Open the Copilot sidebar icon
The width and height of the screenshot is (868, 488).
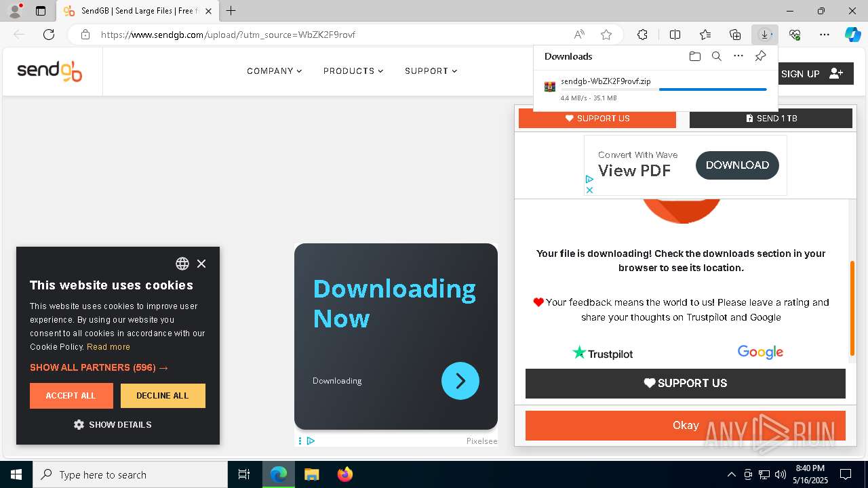(x=852, y=35)
